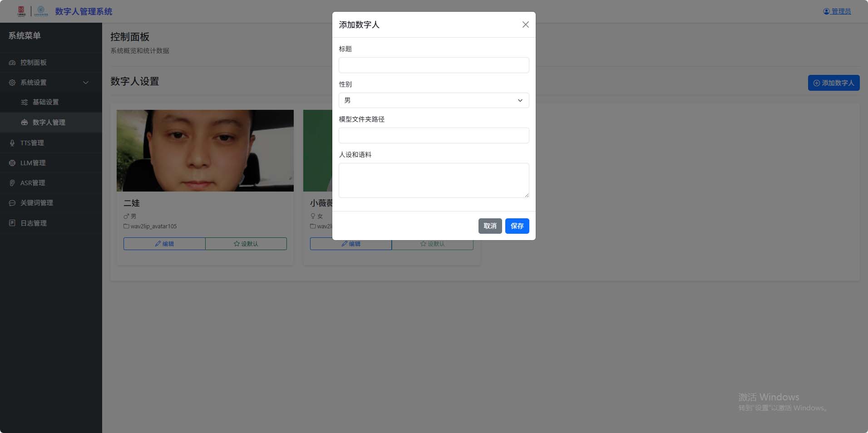868x433 pixels.
Task: Click into the 模型文件夹路径 text field
Action: [434, 135]
